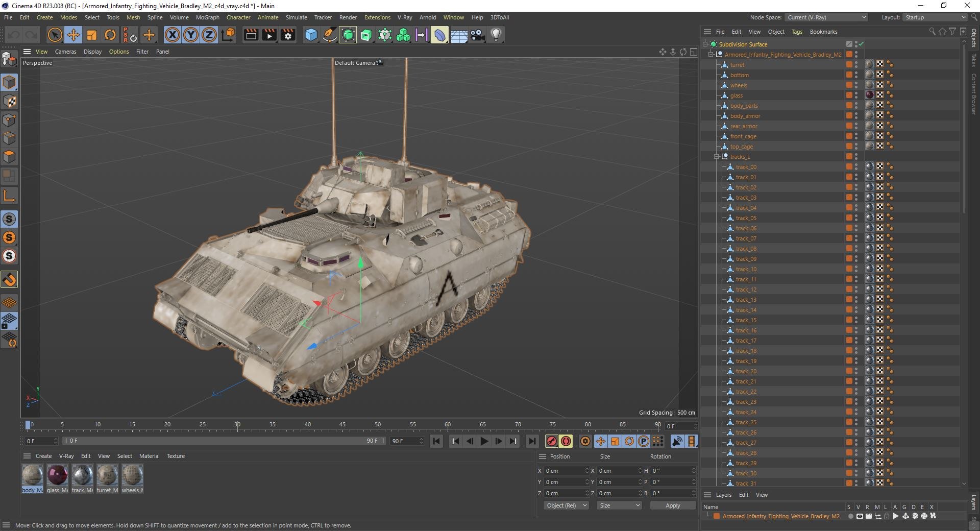The image size is (980, 531).
Task: Toggle Subdivision Surface enable checkmark
Action: pyautogui.click(x=861, y=44)
